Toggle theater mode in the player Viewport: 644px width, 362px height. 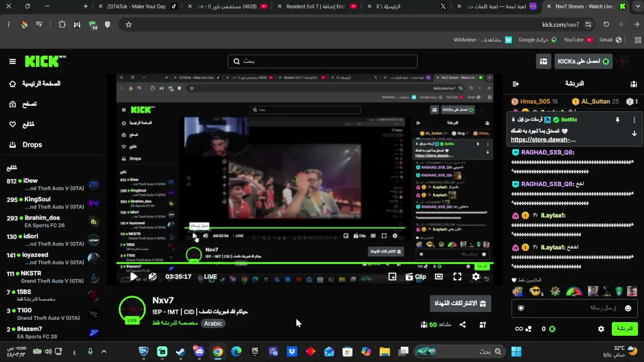point(439,277)
